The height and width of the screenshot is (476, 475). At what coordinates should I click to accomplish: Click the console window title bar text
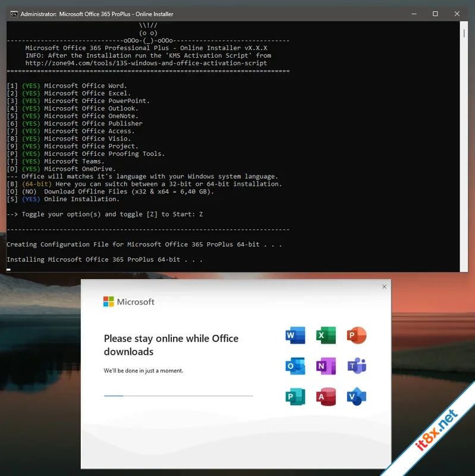[x=97, y=14]
